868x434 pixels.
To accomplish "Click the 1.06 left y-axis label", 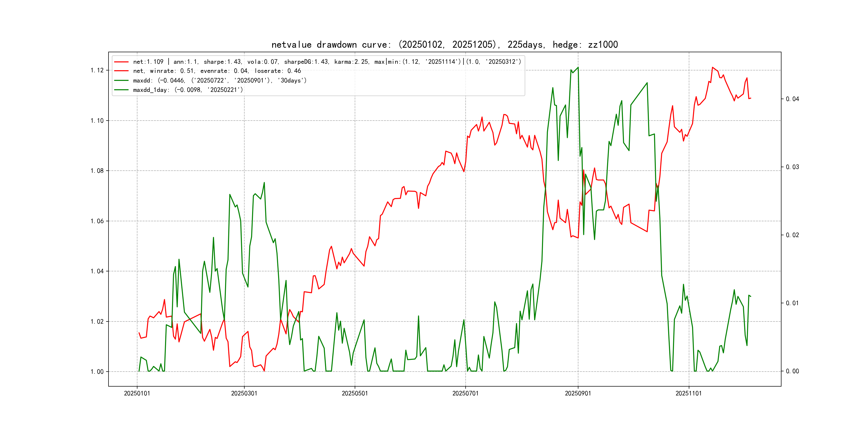I will point(97,221).
